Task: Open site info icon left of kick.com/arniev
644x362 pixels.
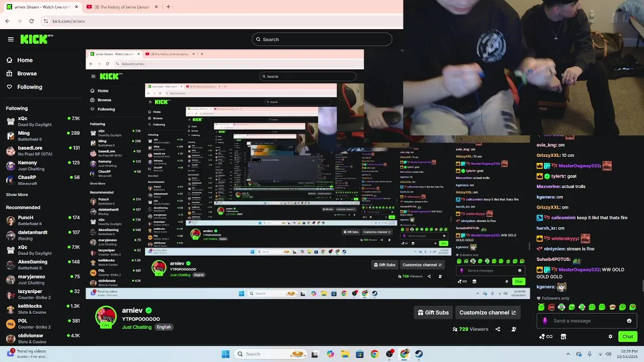Action: [46, 21]
